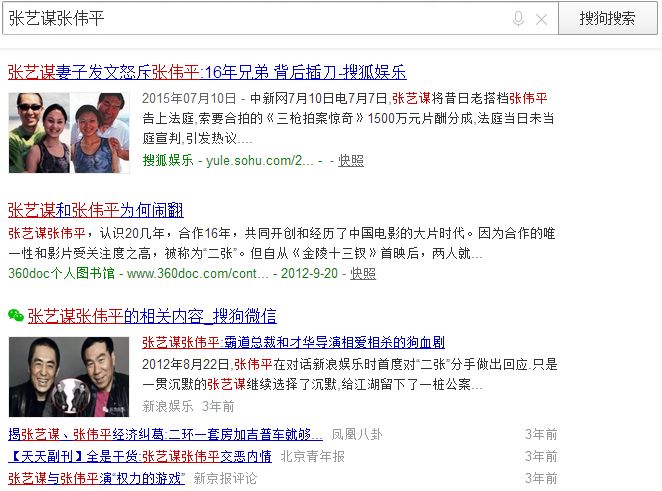Image resolution: width=662 pixels, height=491 pixels.
Task: Click 搜狐娱乐 source label
Action: click(168, 160)
